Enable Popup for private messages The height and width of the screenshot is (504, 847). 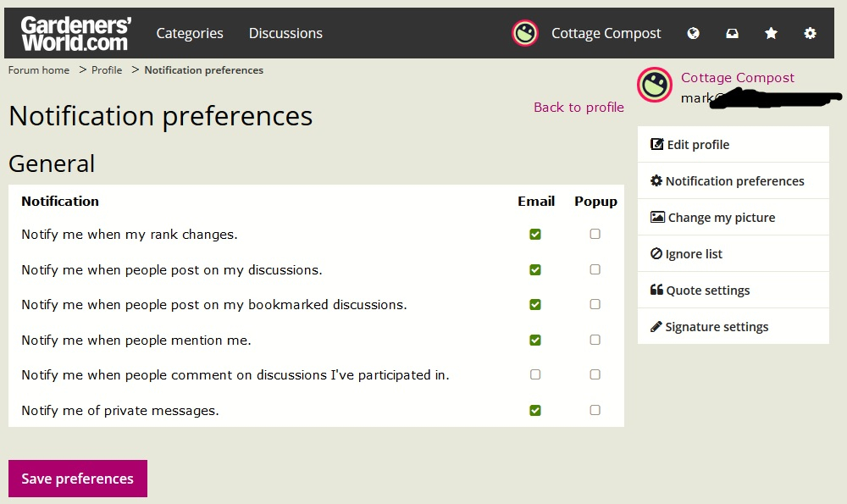pos(595,410)
